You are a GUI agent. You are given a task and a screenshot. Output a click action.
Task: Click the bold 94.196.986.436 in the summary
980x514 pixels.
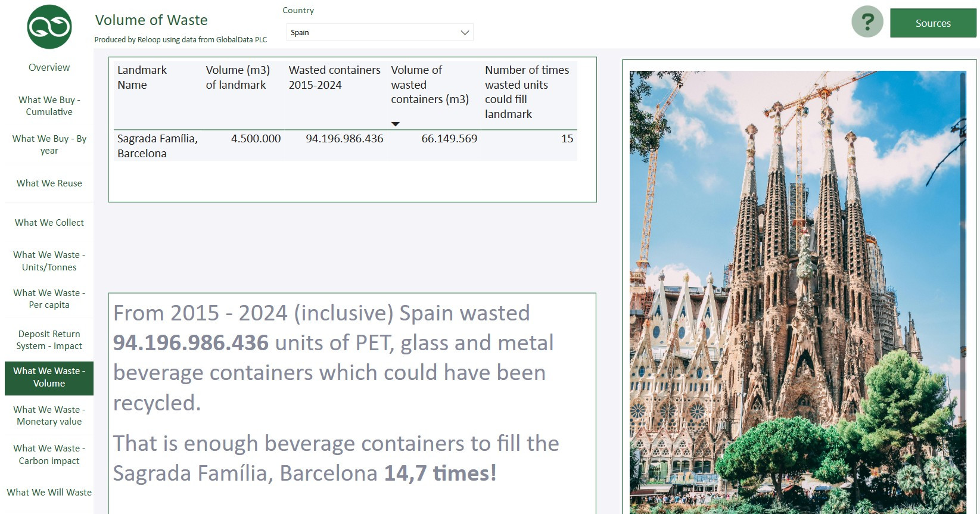[191, 343]
